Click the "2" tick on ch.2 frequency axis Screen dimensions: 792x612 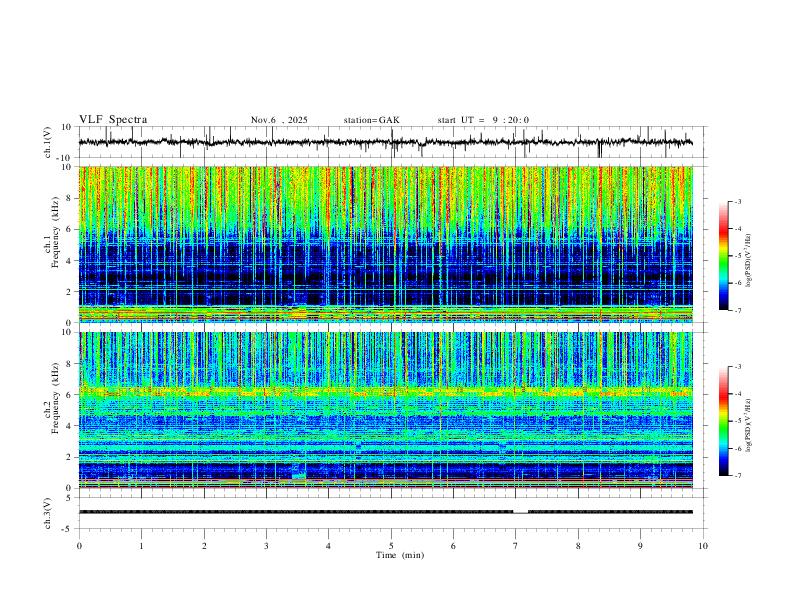pyautogui.click(x=70, y=457)
